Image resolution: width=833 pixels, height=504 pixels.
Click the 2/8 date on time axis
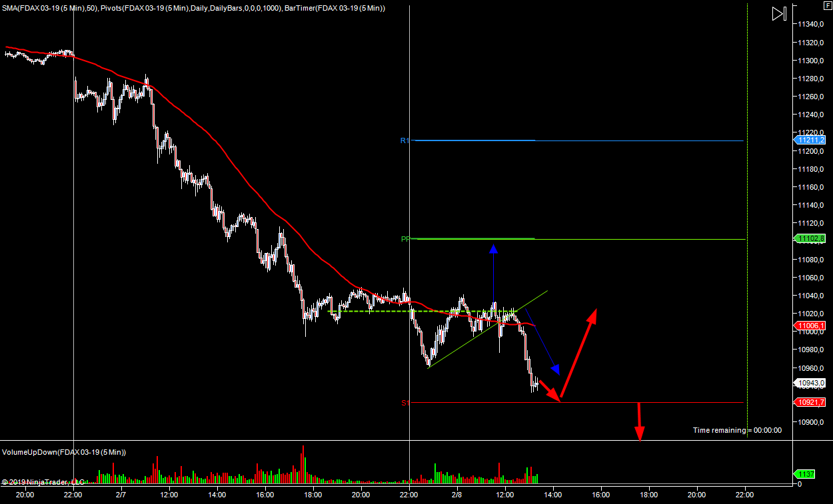point(457,495)
